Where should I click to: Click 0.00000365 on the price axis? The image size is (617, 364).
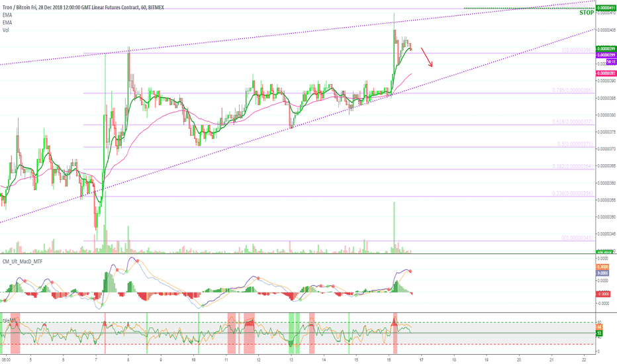(x=606, y=166)
